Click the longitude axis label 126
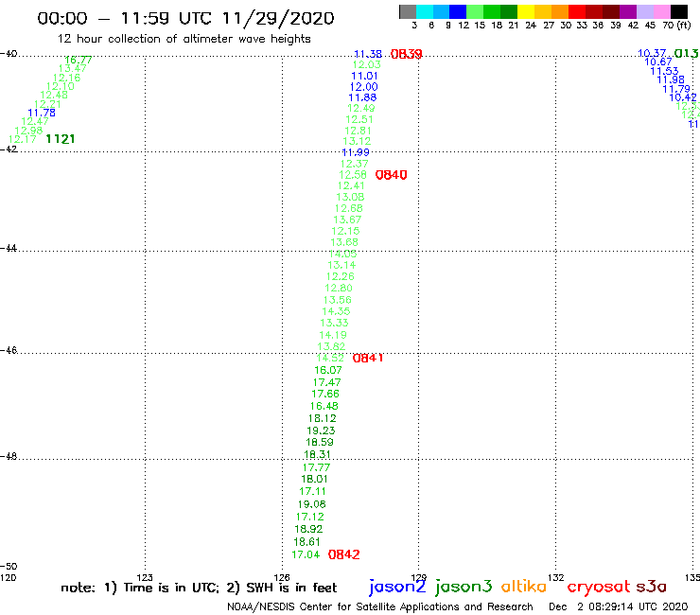 click(x=282, y=577)
